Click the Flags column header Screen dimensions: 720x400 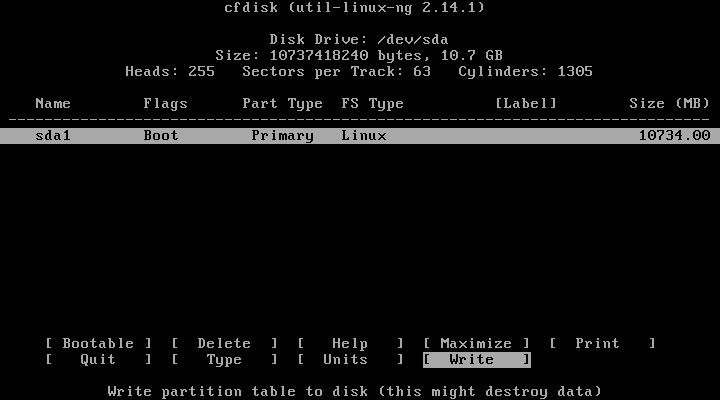click(x=165, y=104)
